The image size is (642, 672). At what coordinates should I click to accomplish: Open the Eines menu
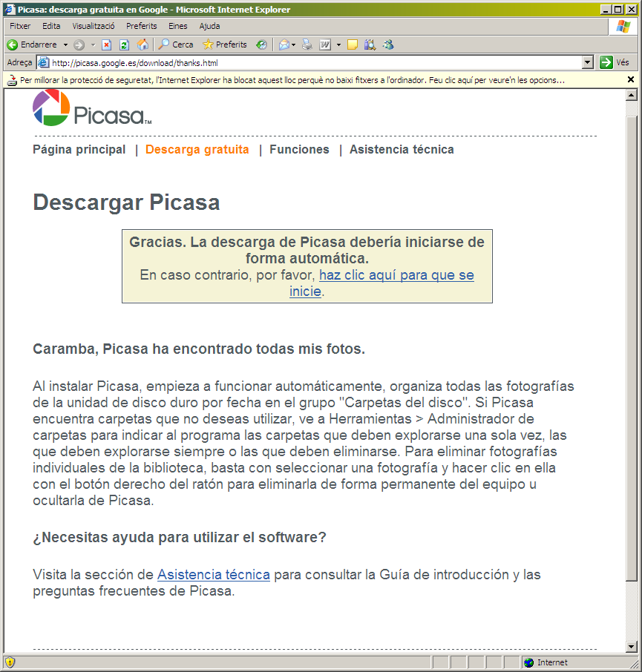coord(178,26)
